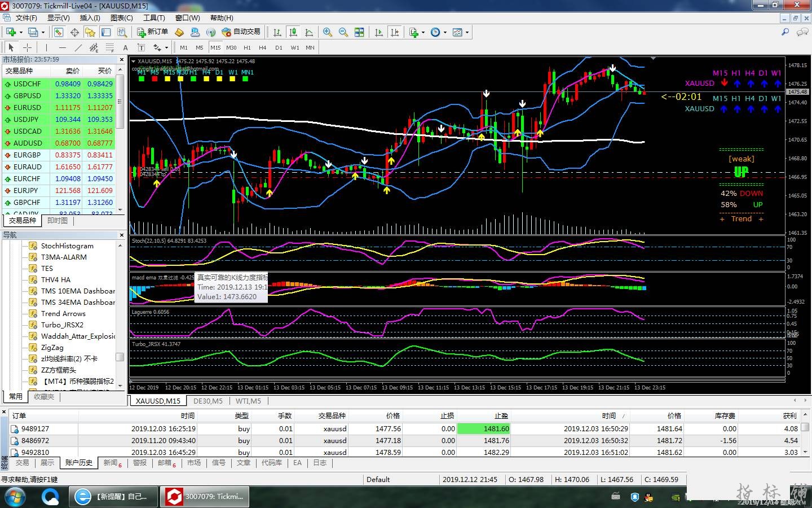
Task: Click the 新订单 new order button
Action: coord(152,32)
